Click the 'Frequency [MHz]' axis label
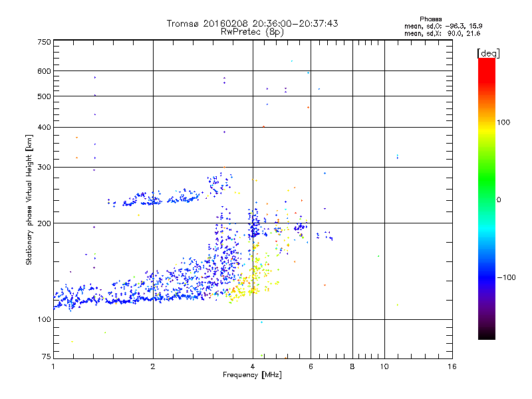The image size is (532, 399). coord(252,375)
